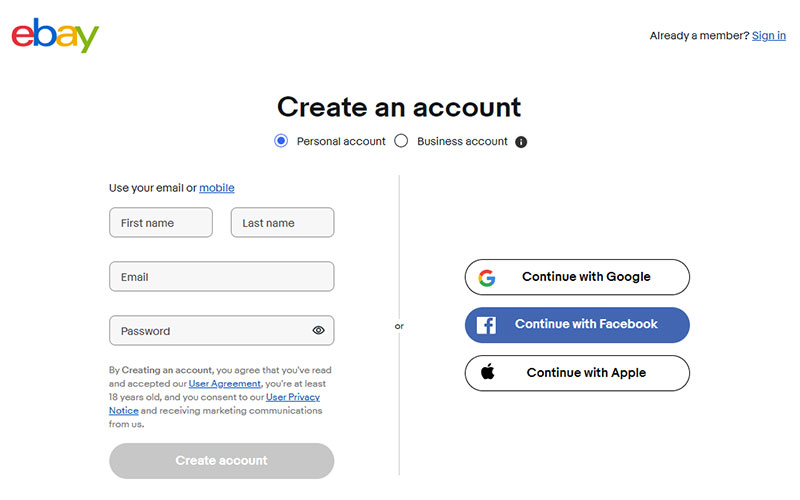Select the Business account radio button
The image size is (800, 500).
401,141
